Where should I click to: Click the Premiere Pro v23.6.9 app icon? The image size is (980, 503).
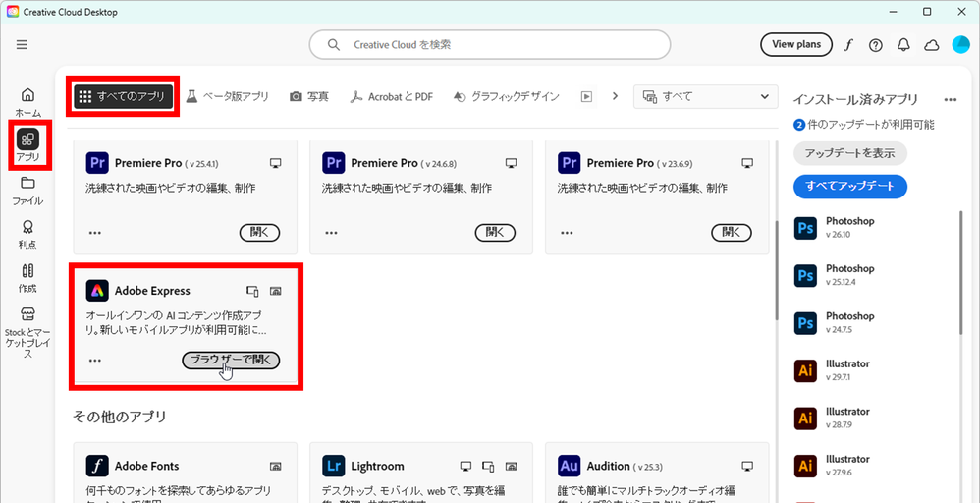coord(569,163)
